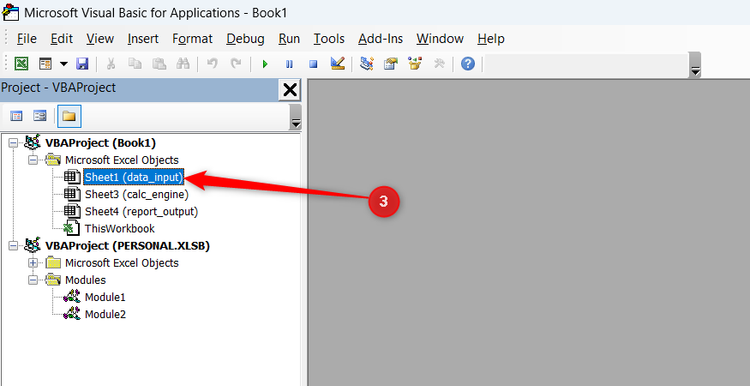The height and width of the screenshot is (386, 750).
Task: Select Sheet1 (data_input) in the tree
Action: [133, 177]
